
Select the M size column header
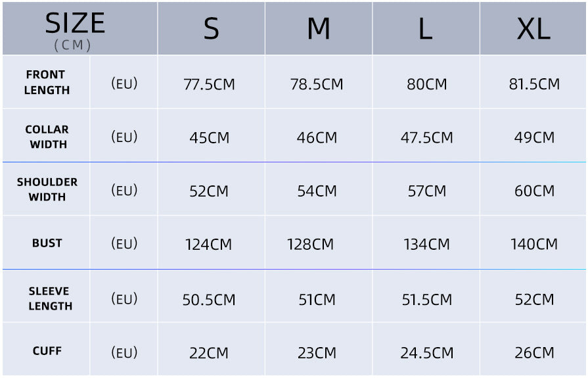click(x=319, y=28)
